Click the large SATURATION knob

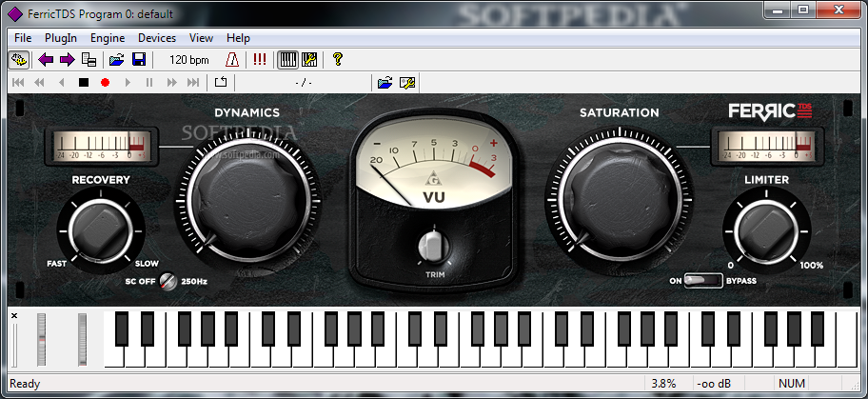click(x=619, y=200)
